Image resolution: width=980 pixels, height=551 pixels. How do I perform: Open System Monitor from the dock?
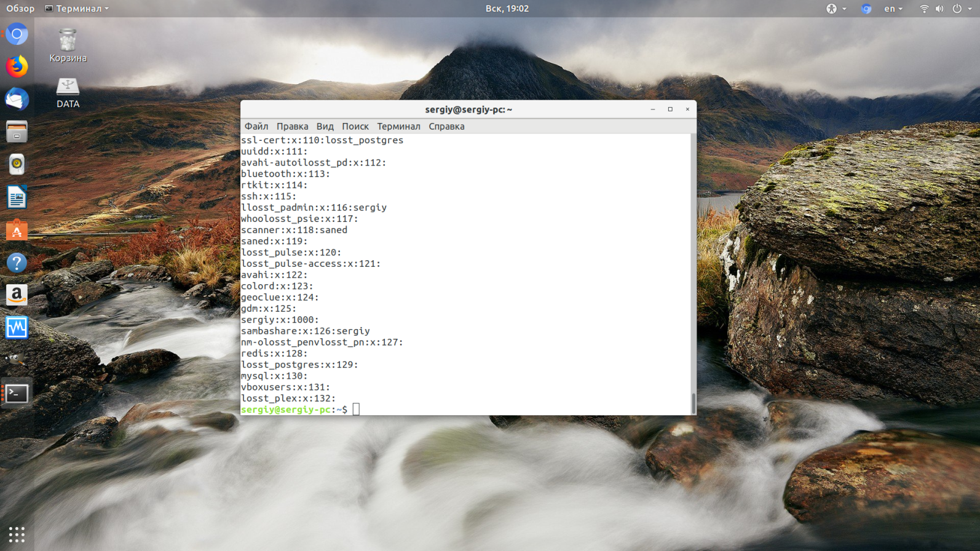[x=17, y=328]
